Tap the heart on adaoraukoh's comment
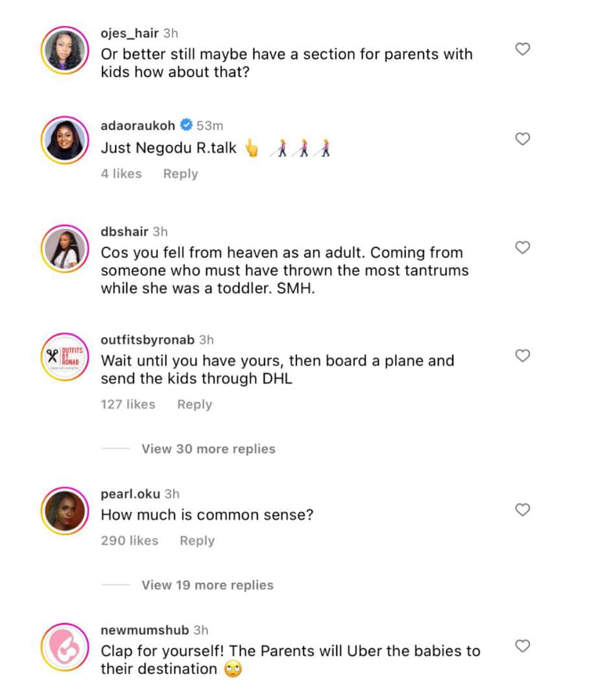594x700 pixels. 523,139
